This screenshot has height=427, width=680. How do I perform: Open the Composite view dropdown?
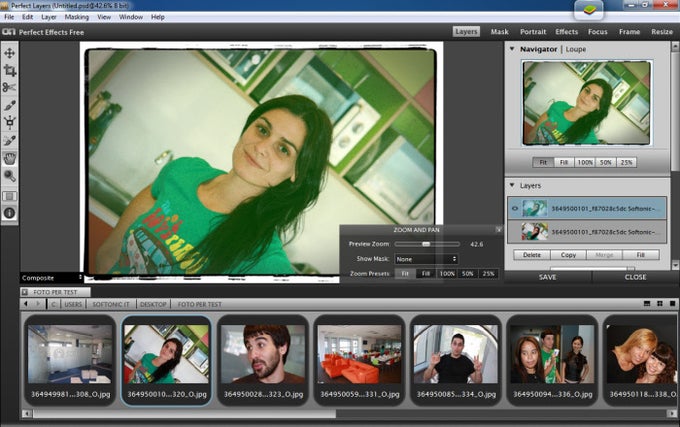tap(51, 278)
